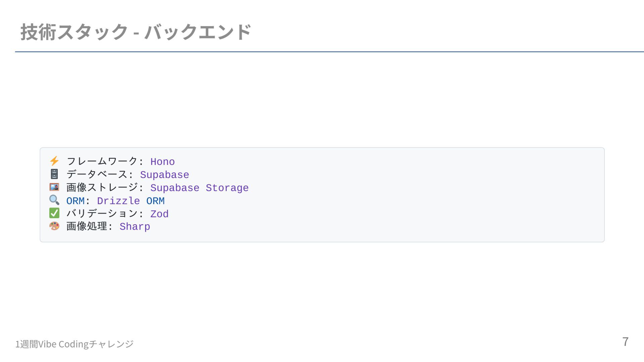Screen dimensions: 644x362
Task: Click the 画像処理 label
Action: pyautogui.click(x=87, y=226)
